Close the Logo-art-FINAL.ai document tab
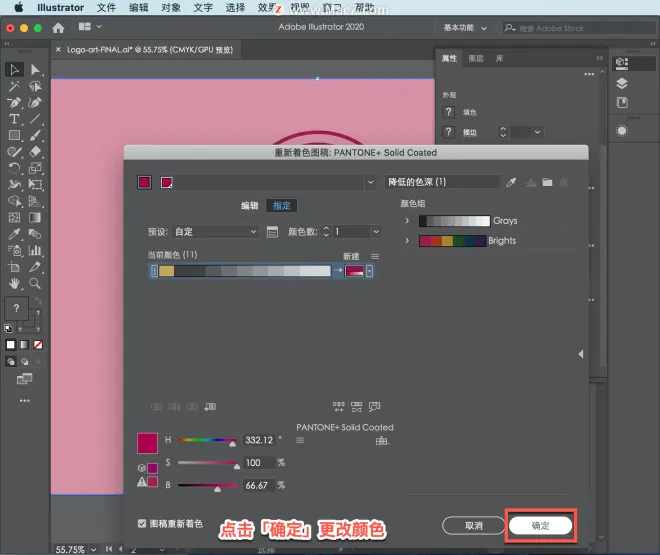Image resolution: width=660 pixels, height=555 pixels. pos(58,50)
